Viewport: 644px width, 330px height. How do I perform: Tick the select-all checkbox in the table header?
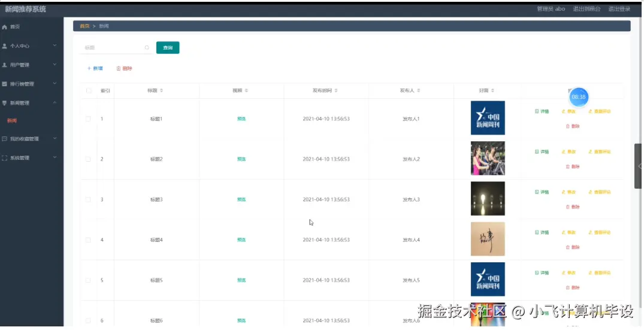pos(89,90)
